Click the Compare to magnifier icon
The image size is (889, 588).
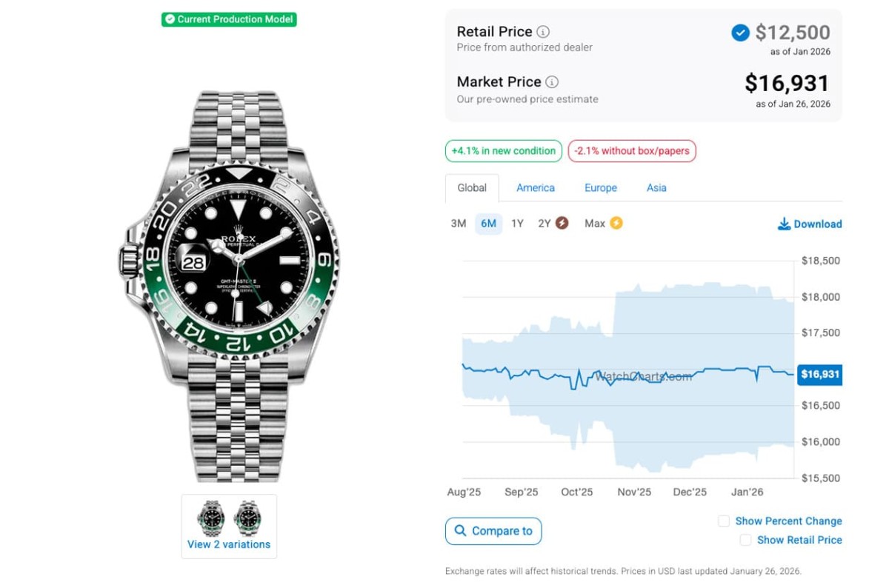coord(460,531)
